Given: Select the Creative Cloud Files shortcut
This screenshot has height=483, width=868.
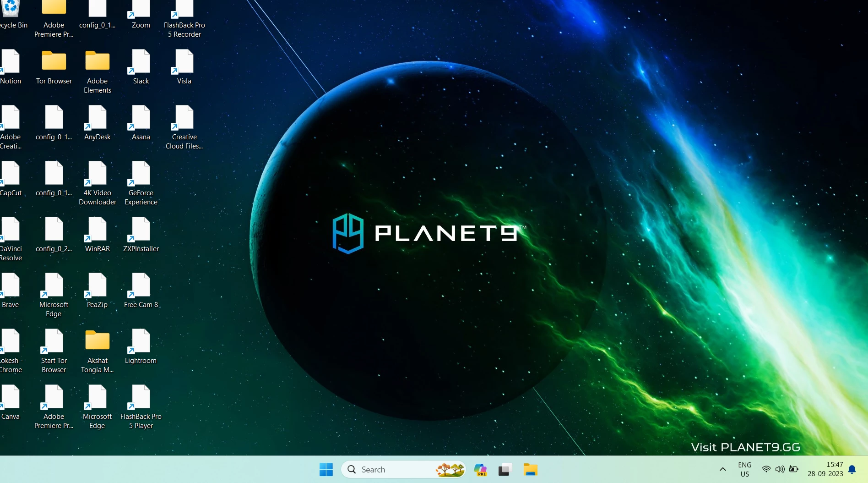Looking at the screenshot, I should 184,128.
